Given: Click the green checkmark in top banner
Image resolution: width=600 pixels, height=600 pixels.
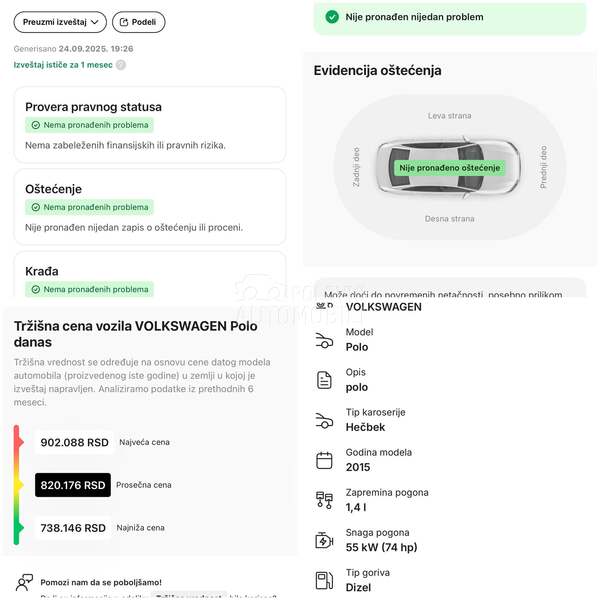Looking at the screenshot, I should (x=332, y=17).
